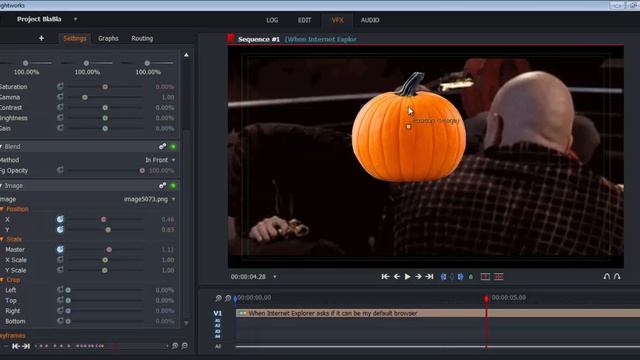Click the pumpkin position handle in viewer
The width and height of the screenshot is (640, 360).
click(409, 127)
